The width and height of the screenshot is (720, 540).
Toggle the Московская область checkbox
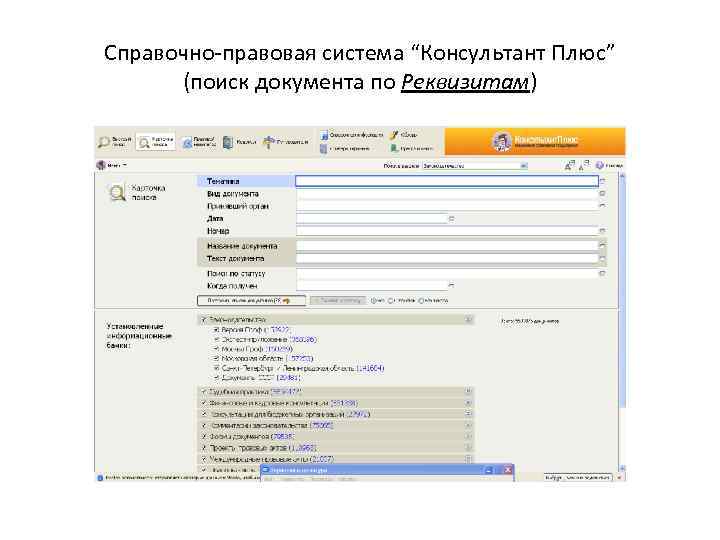click(216, 358)
